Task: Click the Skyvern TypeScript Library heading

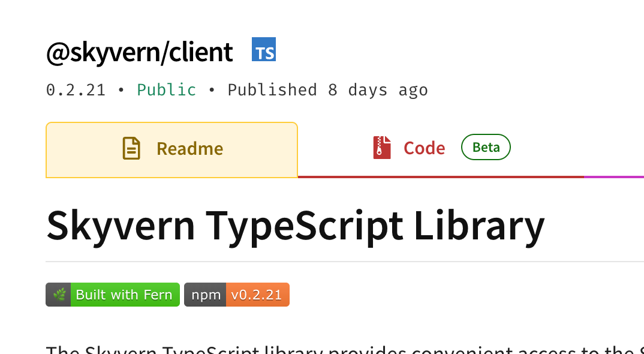Action: pos(295,225)
